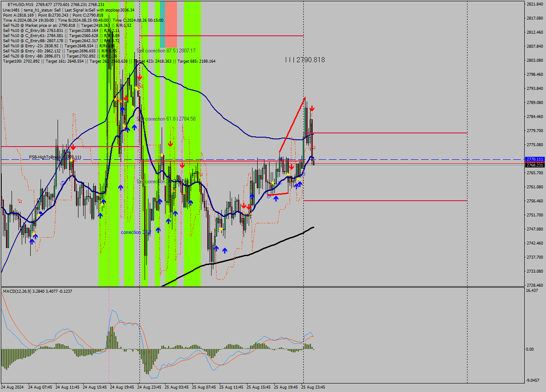Click the '24 Aug 2024' time axis label
This screenshot has height=392, width=546.
click(x=13, y=387)
